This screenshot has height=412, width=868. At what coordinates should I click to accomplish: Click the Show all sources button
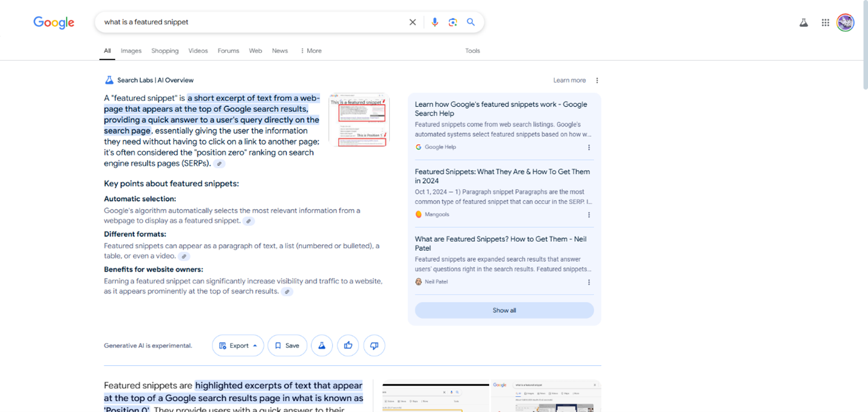click(x=504, y=311)
